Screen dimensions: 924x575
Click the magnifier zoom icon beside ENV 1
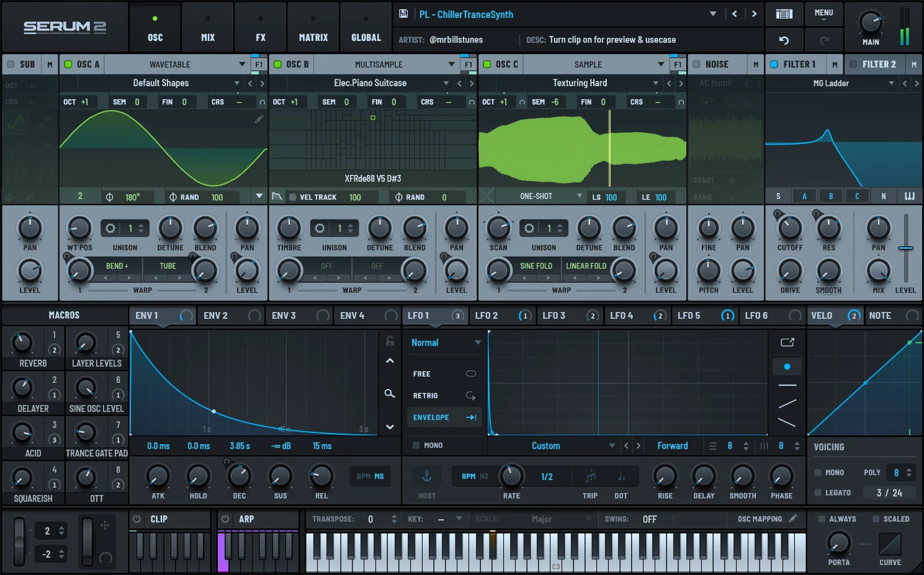point(390,393)
